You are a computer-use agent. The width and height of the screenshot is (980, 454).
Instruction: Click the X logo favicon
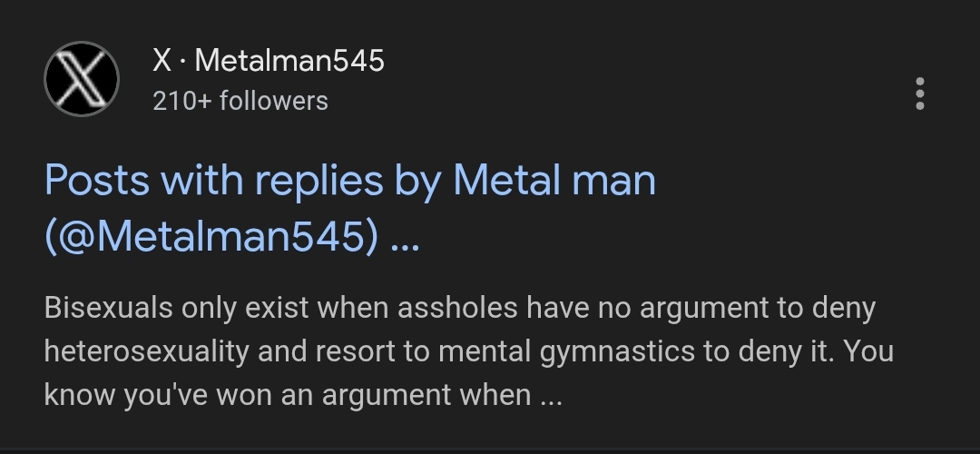82,80
